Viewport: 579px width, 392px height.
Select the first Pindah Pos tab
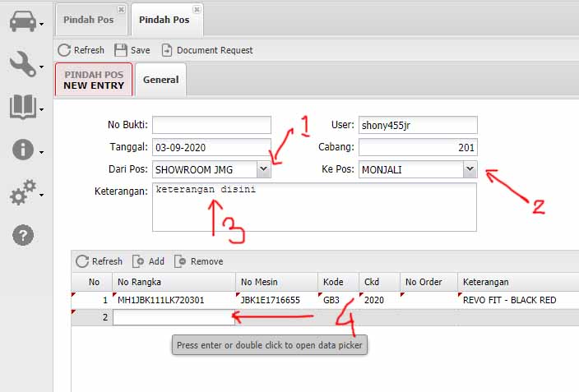[x=88, y=20]
